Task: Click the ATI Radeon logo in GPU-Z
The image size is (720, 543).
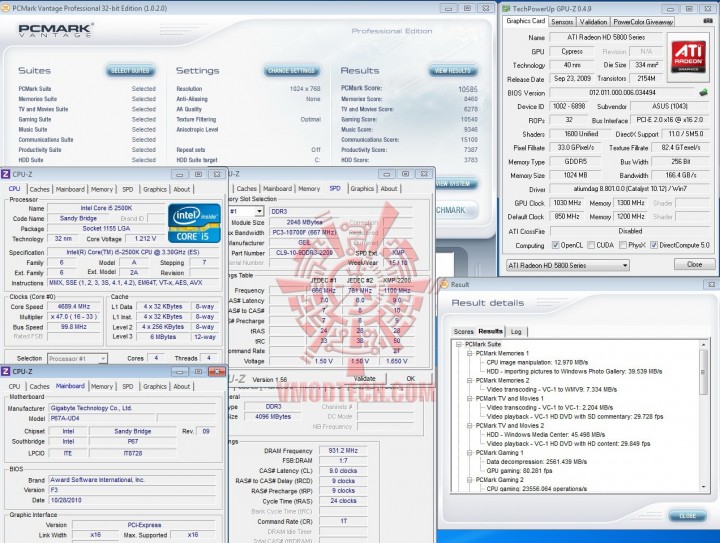Action: click(x=687, y=57)
